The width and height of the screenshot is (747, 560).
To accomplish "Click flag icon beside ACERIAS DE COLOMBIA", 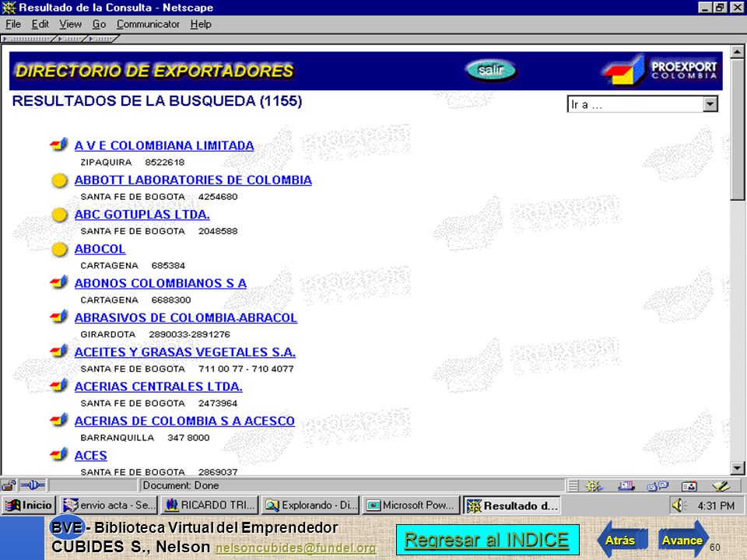I will [x=58, y=420].
